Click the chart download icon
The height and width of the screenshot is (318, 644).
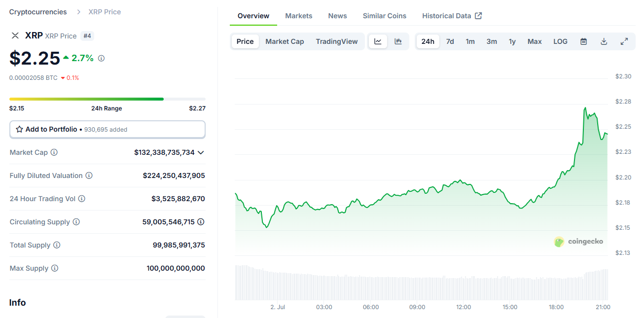604,41
